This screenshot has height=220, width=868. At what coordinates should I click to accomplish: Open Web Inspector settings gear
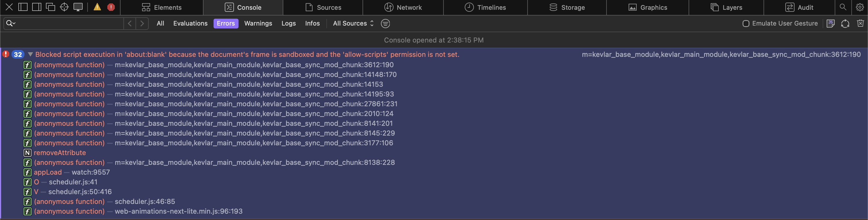pyautogui.click(x=860, y=7)
